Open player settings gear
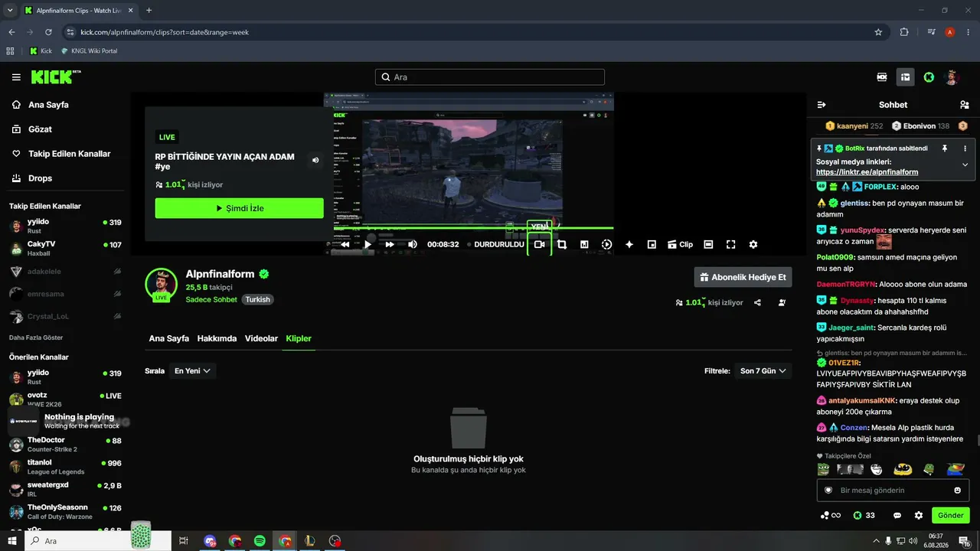Image resolution: width=980 pixels, height=551 pixels. click(753, 244)
